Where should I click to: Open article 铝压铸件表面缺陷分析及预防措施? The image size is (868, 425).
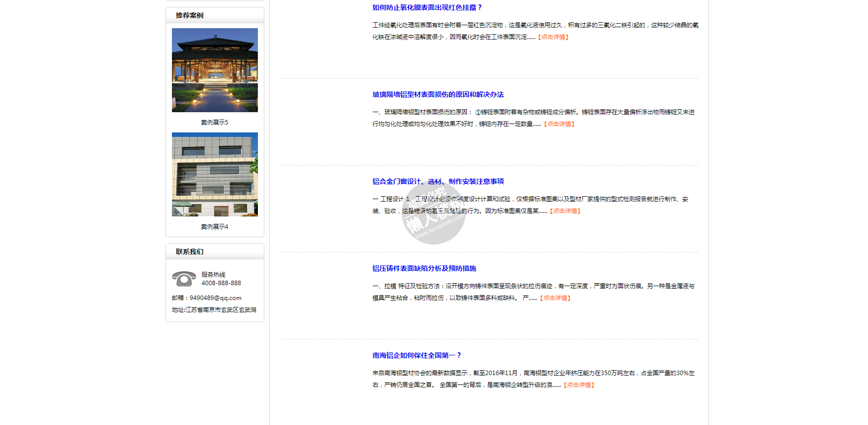(x=424, y=268)
